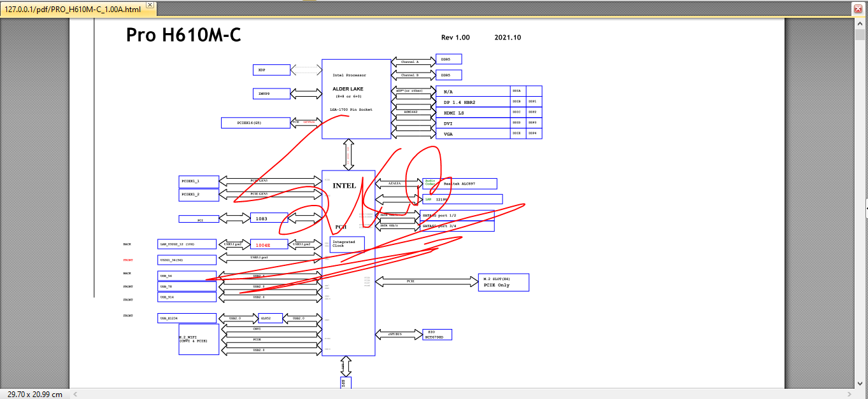Screen dimensions: 868x399
Task: Close the PRO_H610M-C_1.00A.html tab
Action: tap(150, 4)
